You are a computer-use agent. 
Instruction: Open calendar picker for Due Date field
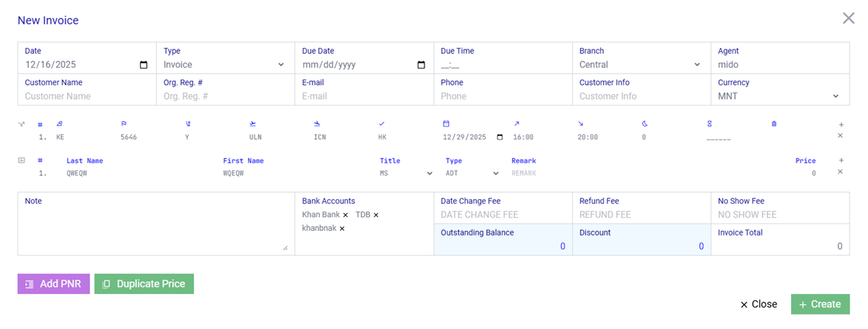[421, 65]
